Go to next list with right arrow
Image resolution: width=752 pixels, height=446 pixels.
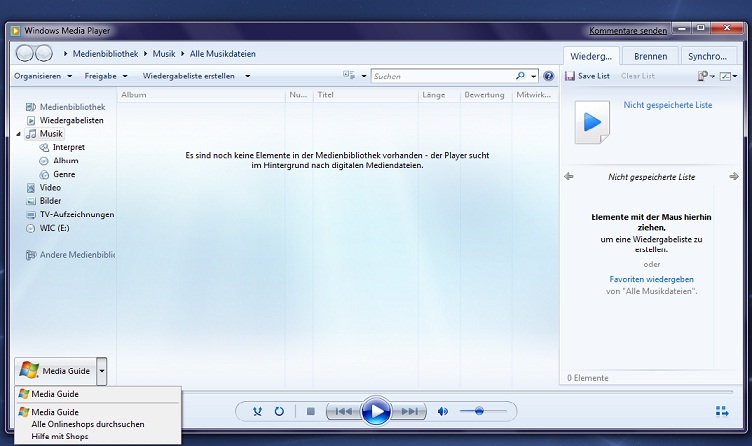(734, 176)
